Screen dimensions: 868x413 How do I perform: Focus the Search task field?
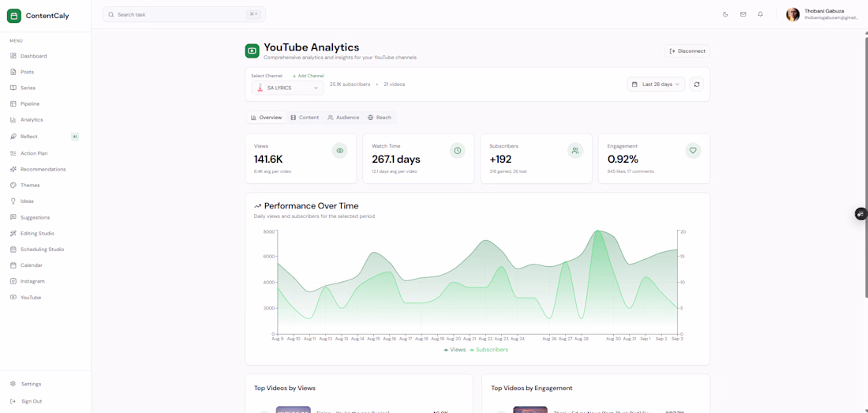[x=184, y=14]
